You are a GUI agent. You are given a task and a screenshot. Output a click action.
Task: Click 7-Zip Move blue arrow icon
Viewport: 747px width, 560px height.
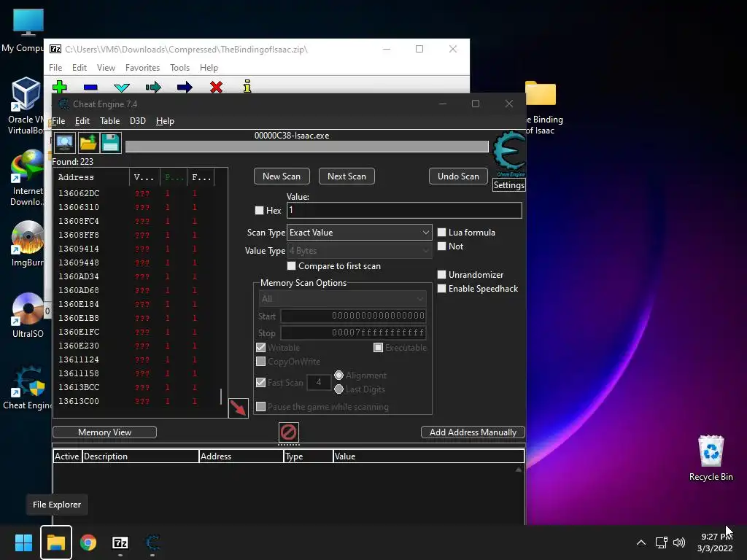point(185,87)
